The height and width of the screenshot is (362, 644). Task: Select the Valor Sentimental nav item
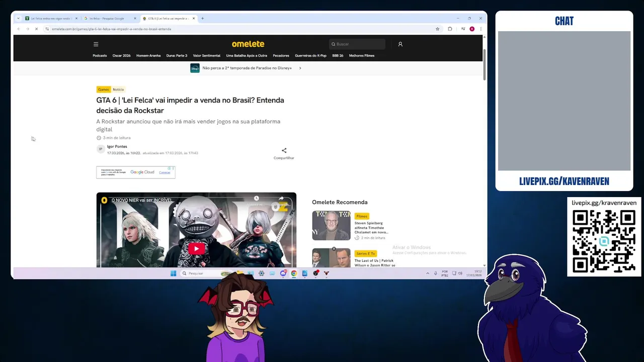click(x=207, y=56)
